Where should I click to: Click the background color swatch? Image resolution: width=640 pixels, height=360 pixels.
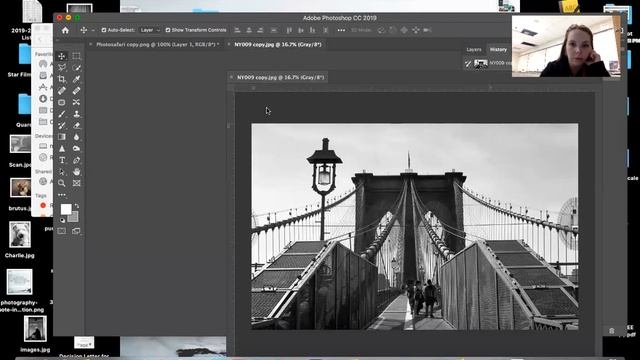click(74, 217)
